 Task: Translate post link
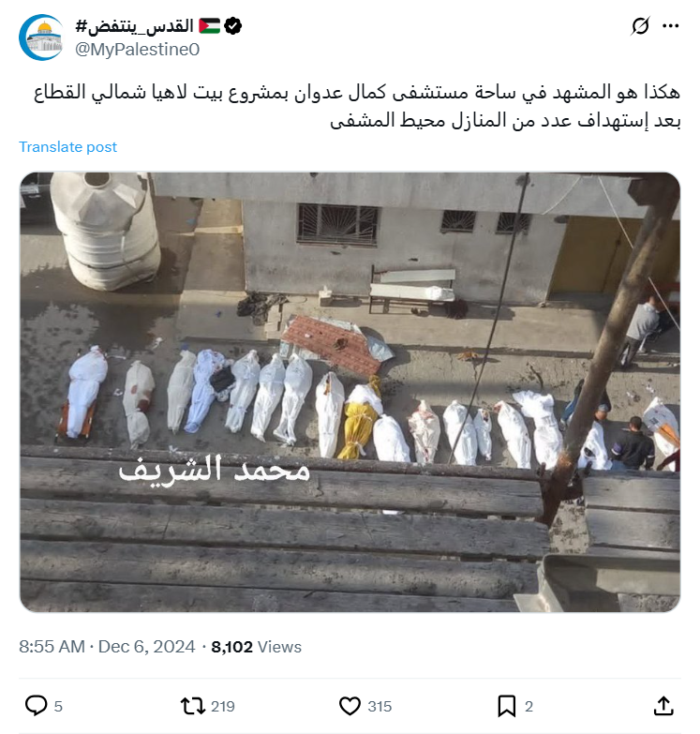click(67, 147)
